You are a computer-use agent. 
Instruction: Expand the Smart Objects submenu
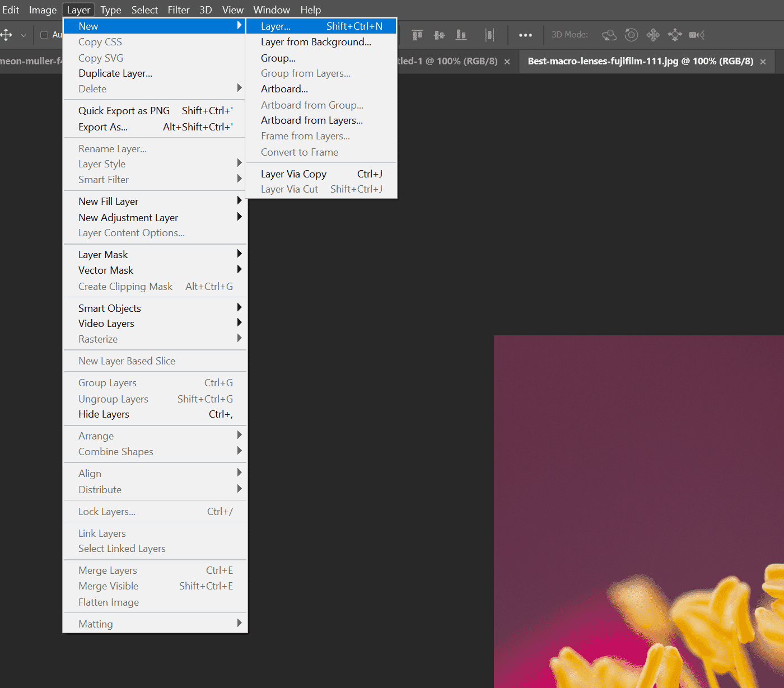pyautogui.click(x=109, y=308)
